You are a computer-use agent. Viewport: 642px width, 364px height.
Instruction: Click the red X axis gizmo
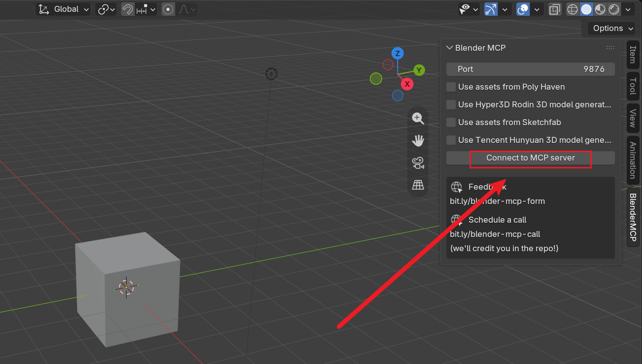pos(407,84)
